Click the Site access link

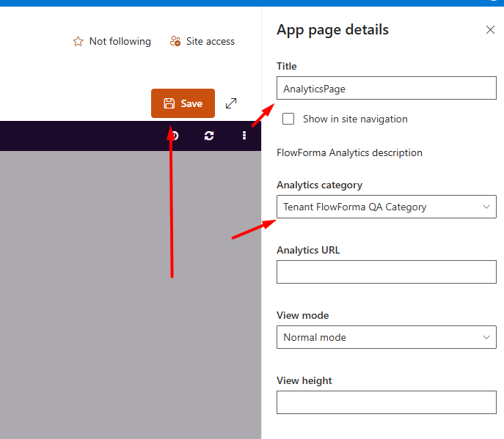tap(211, 42)
